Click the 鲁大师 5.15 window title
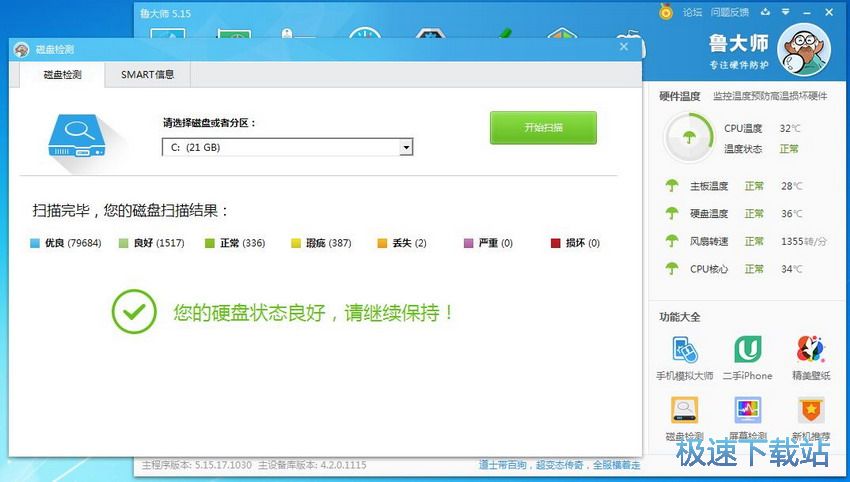Image resolution: width=850 pixels, height=482 pixels. click(165, 14)
